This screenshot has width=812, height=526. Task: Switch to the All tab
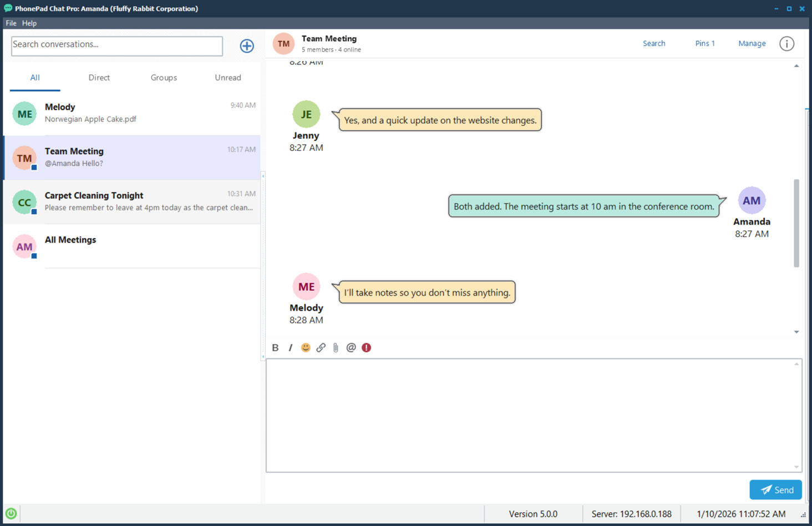coord(35,78)
